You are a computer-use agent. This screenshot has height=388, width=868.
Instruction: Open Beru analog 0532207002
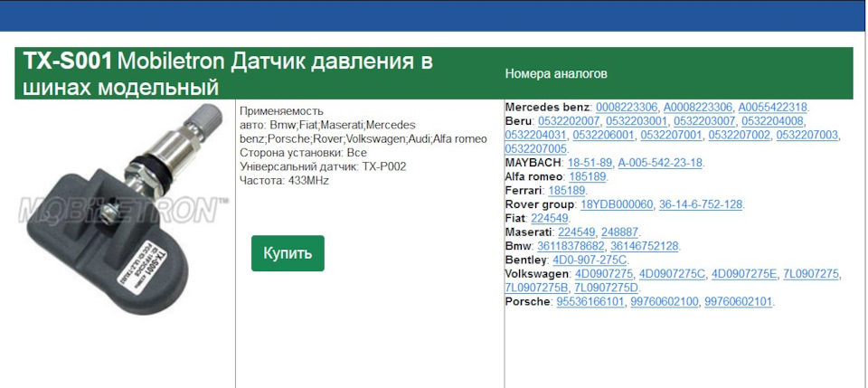tap(739, 135)
